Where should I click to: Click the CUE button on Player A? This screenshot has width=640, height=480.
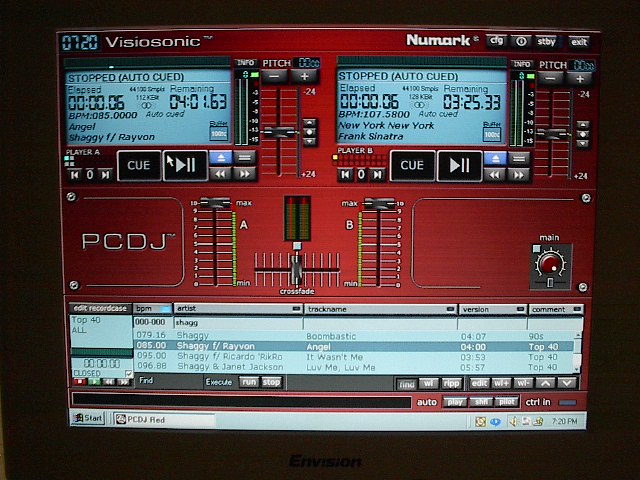click(x=139, y=165)
